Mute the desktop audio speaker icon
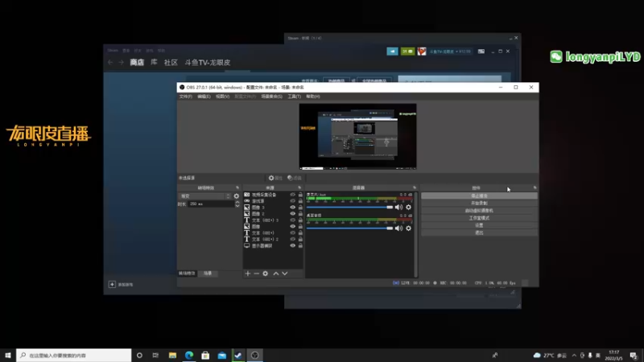This screenshot has width=644, height=362. point(398,228)
